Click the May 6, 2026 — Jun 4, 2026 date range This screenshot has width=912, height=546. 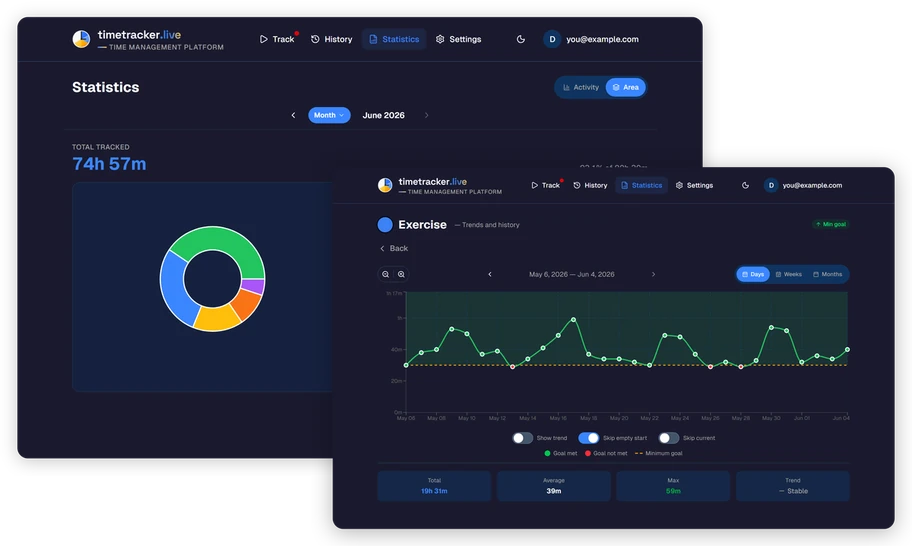(572, 274)
